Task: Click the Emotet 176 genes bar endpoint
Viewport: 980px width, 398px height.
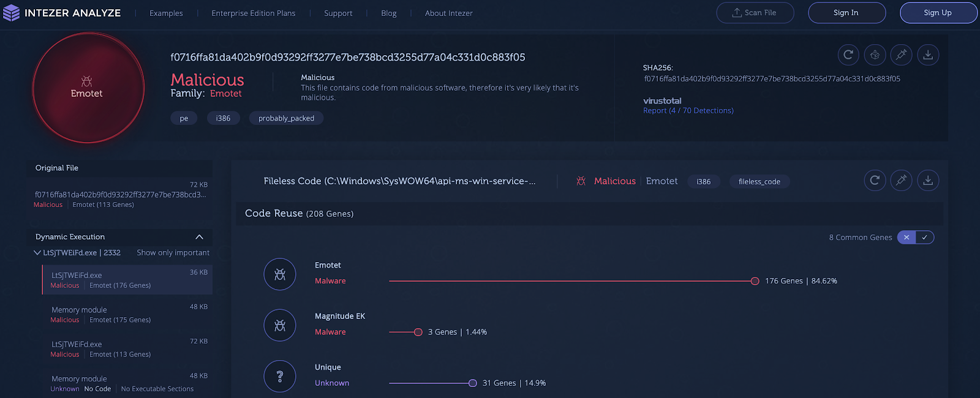Action: (755, 281)
